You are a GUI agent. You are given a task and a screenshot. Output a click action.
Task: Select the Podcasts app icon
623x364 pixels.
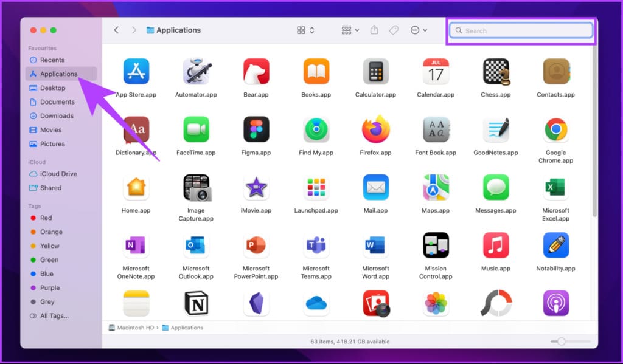(556, 303)
